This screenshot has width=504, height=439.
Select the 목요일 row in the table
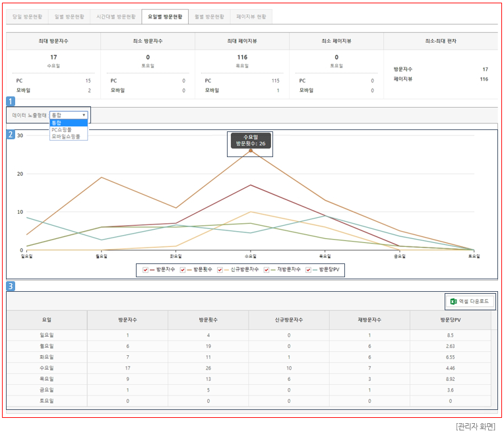[249, 379]
